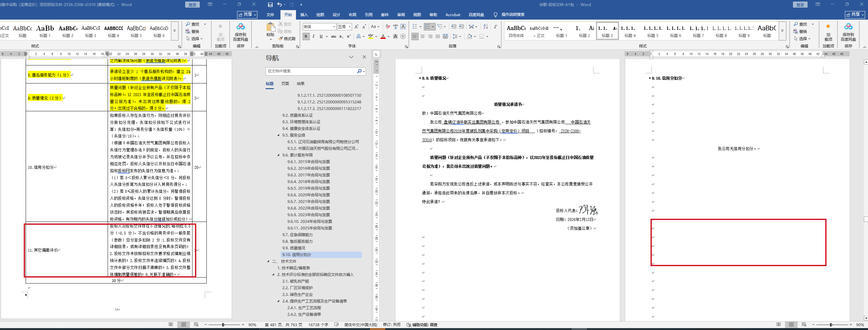Collapse the 9.6. 累计服务年限 heading in navigation

click(279, 155)
